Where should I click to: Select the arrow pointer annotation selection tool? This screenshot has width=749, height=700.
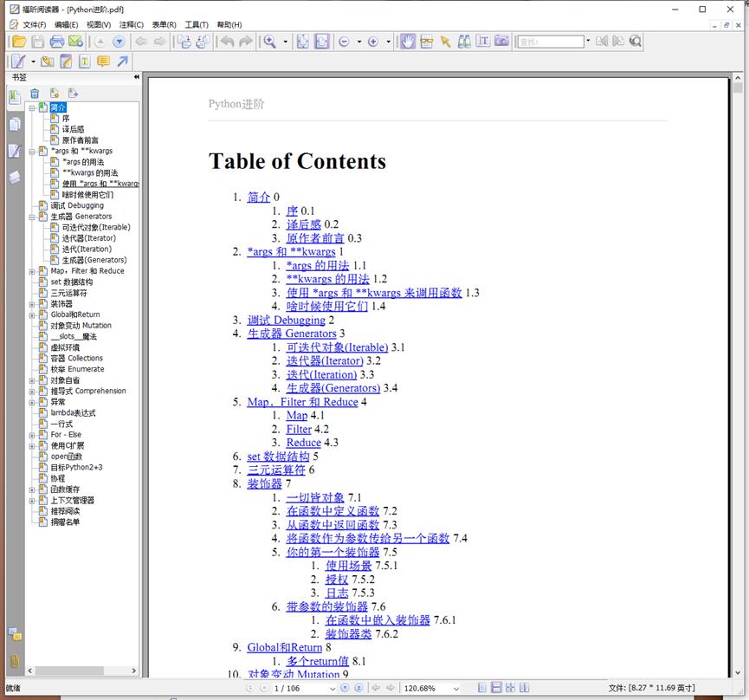click(445, 42)
